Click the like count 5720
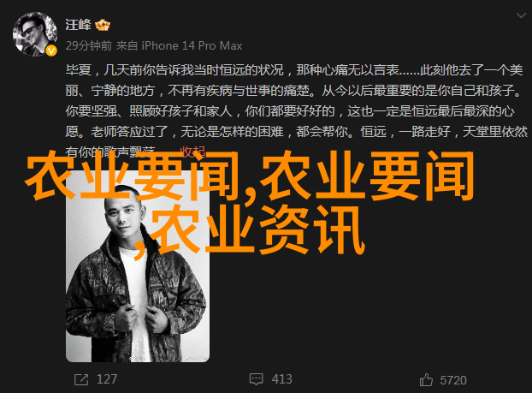Viewport: 532px width, 393px height. click(453, 380)
